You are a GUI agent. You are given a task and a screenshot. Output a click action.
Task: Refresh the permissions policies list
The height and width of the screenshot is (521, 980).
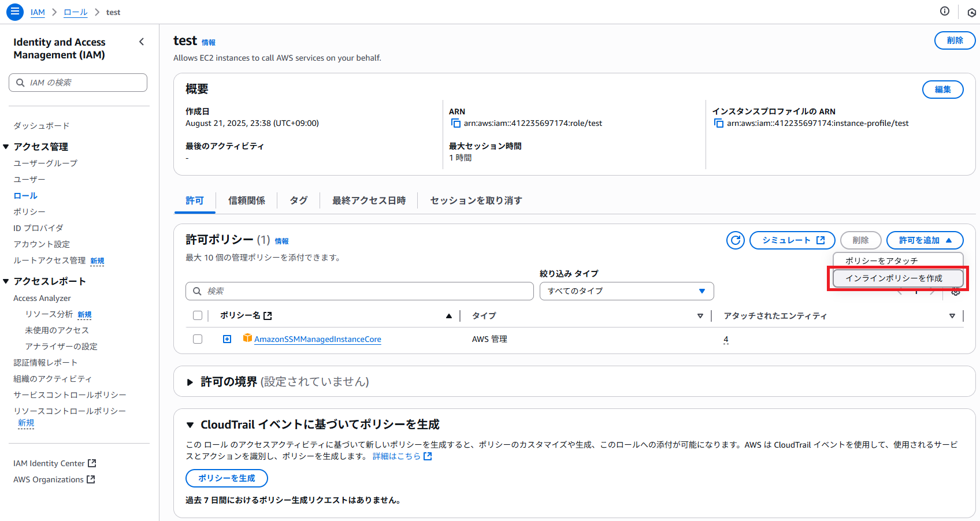point(735,240)
